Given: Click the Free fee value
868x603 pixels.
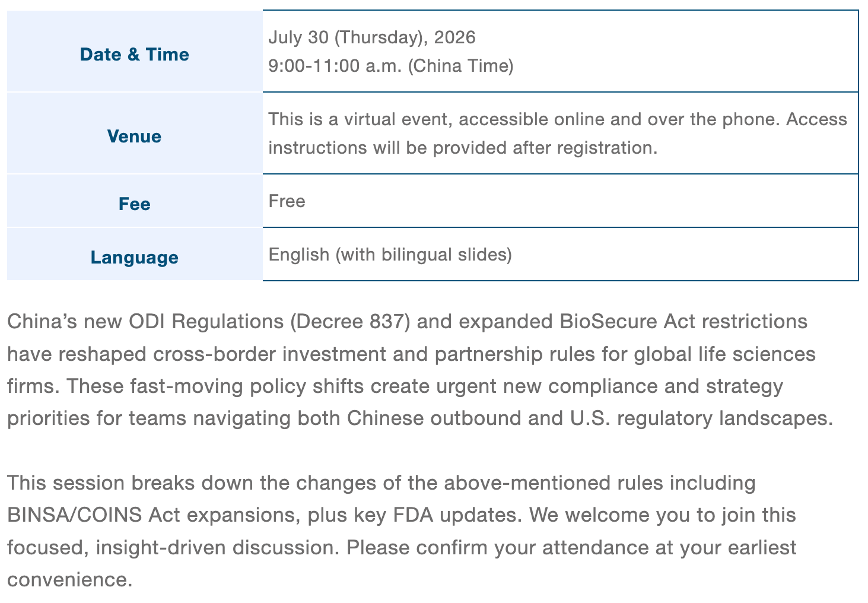Looking at the screenshot, I should (x=287, y=201).
